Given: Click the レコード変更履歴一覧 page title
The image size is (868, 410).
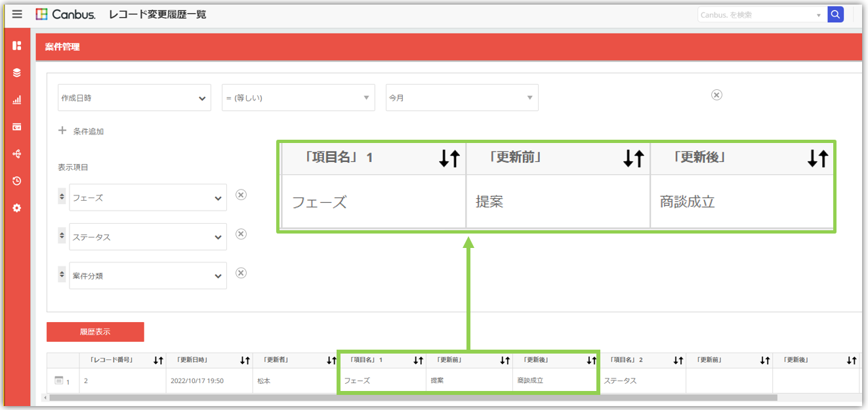Looking at the screenshot, I should [x=157, y=14].
